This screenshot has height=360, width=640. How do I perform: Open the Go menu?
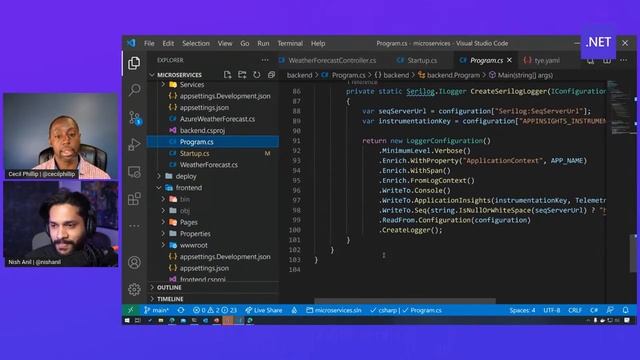click(x=244, y=43)
